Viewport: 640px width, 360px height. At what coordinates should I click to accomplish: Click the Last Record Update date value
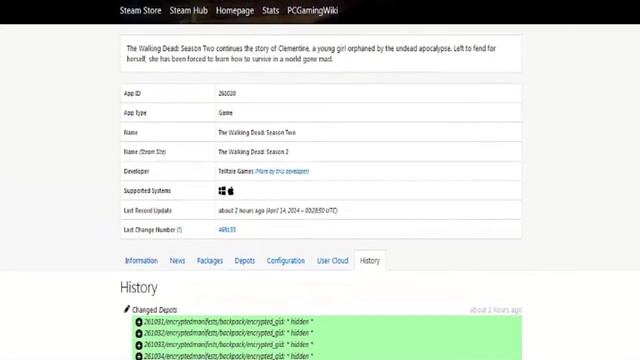pyautogui.click(x=302, y=211)
